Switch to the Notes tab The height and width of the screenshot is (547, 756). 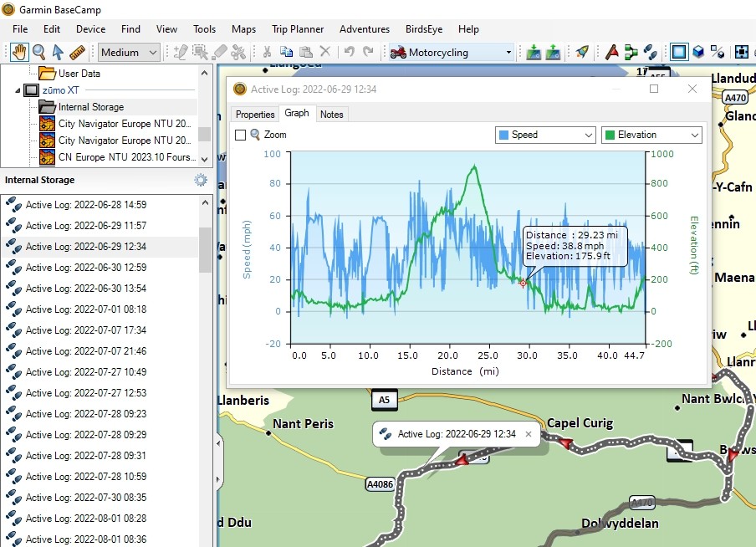[x=332, y=115]
